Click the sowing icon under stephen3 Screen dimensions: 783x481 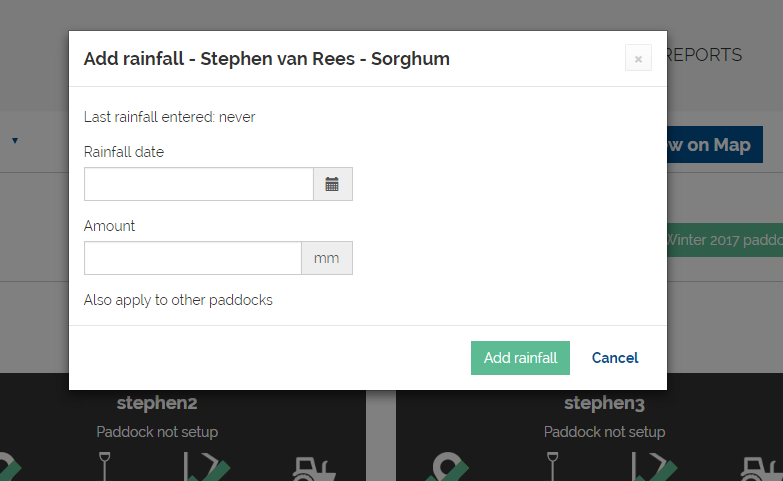(x=654, y=468)
